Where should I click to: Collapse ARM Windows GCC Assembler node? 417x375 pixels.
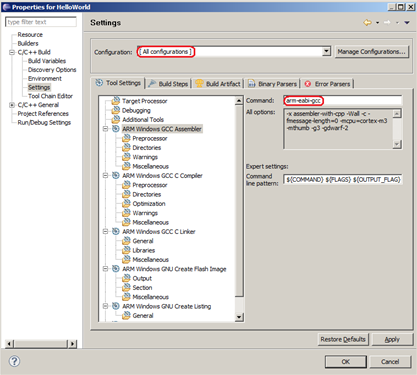(x=105, y=129)
